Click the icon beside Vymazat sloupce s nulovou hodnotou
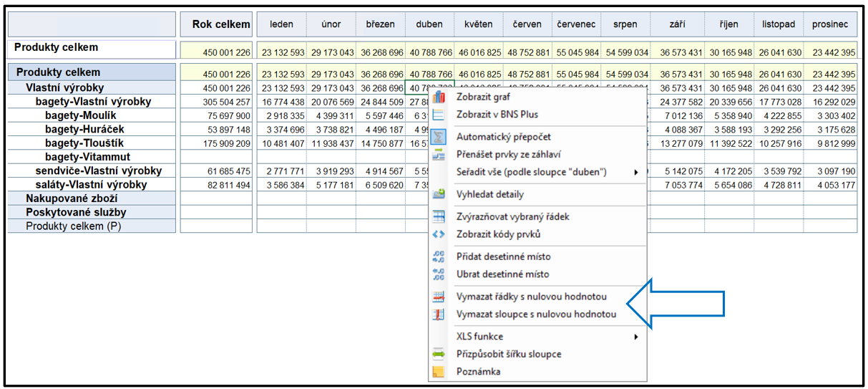 (x=439, y=314)
